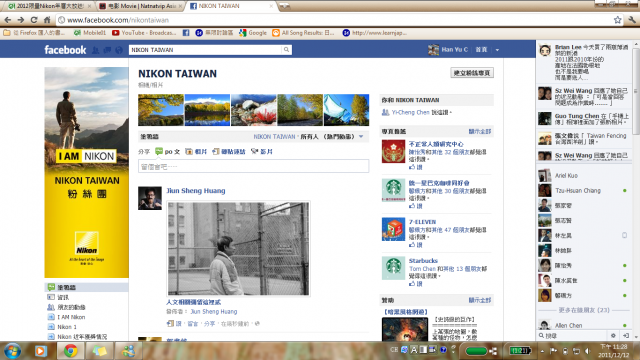Open the Google bookmark in bookmarks bar
640x360 pixels.
click(253, 33)
